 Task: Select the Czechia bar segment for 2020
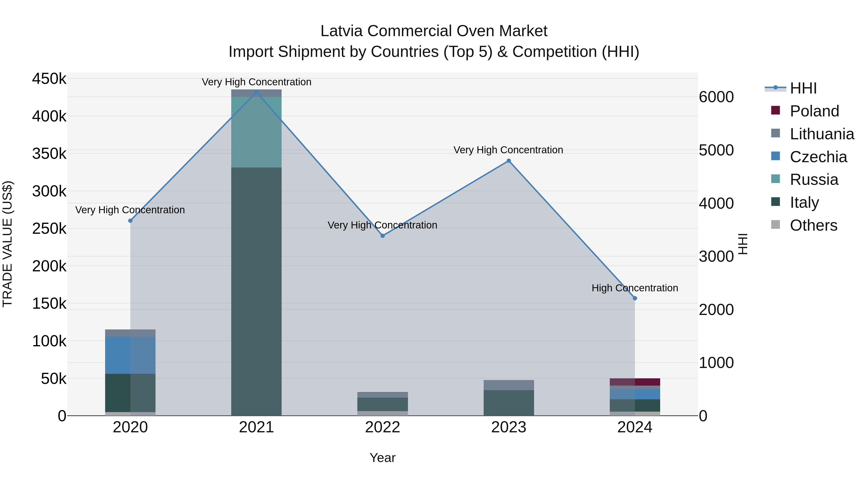pyautogui.click(x=130, y=355)
